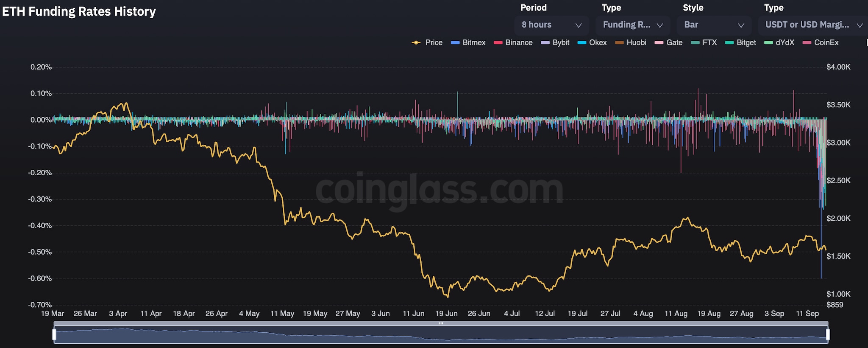The image size is (868, 348).
Task: Click the FTX legend color marker
Action: [695, 42]
